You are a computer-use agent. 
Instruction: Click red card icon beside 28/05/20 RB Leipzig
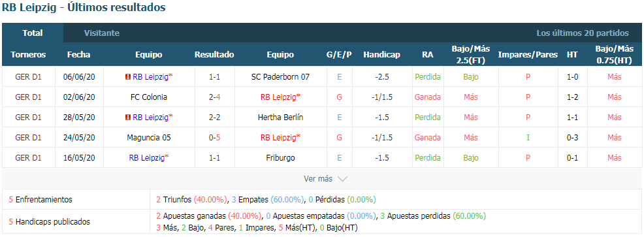click(127, 118)
